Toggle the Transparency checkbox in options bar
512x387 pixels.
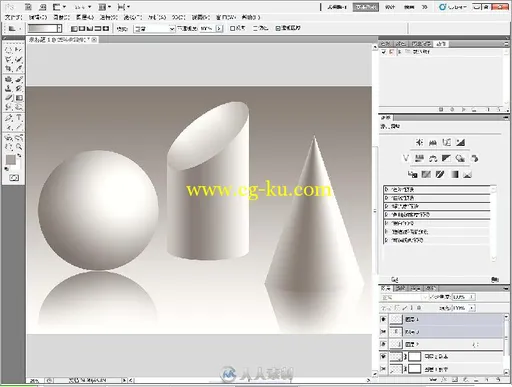tap(278, 29)
